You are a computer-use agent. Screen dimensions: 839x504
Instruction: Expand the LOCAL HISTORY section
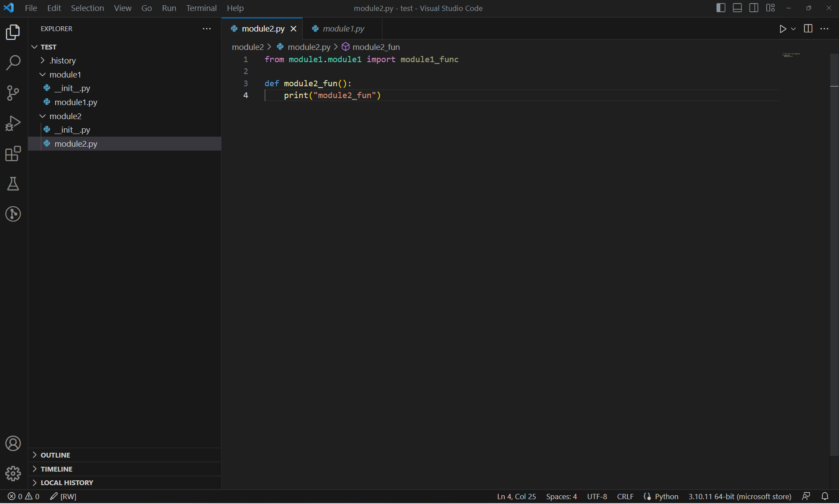click(124, 483)
